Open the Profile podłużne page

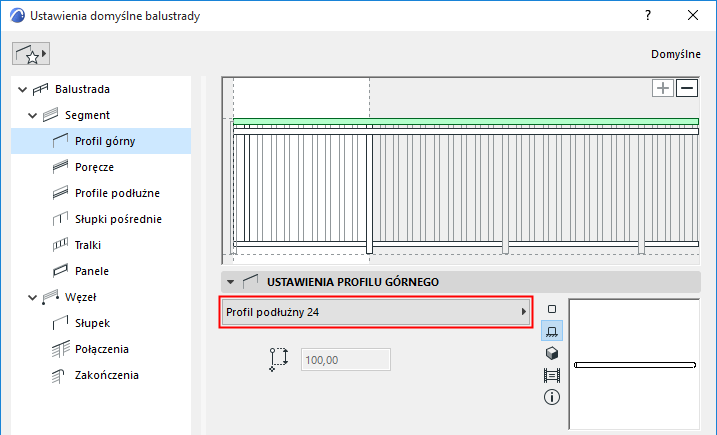[118, 193]
